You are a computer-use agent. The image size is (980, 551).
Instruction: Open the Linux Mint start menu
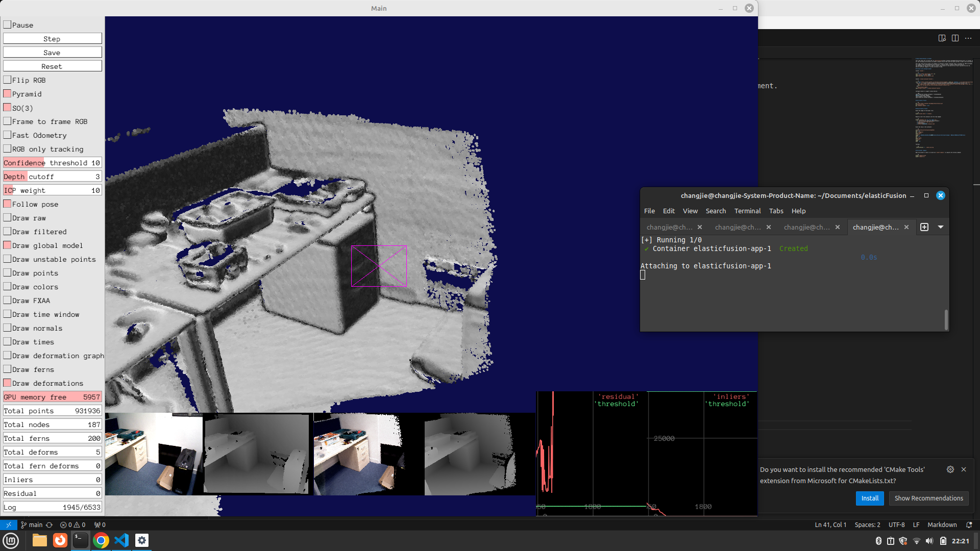[x=11, y=540]
